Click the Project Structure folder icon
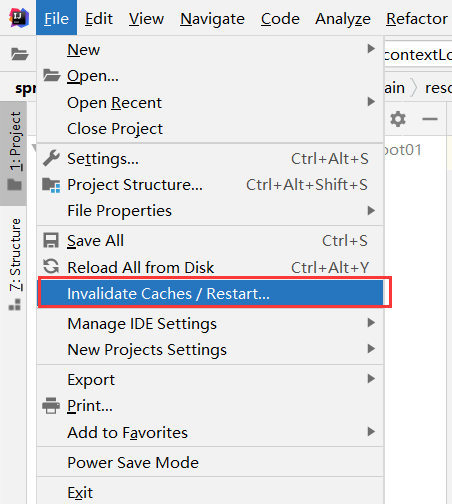The width and height of the screenshot is (452, 504). [51, 185]
